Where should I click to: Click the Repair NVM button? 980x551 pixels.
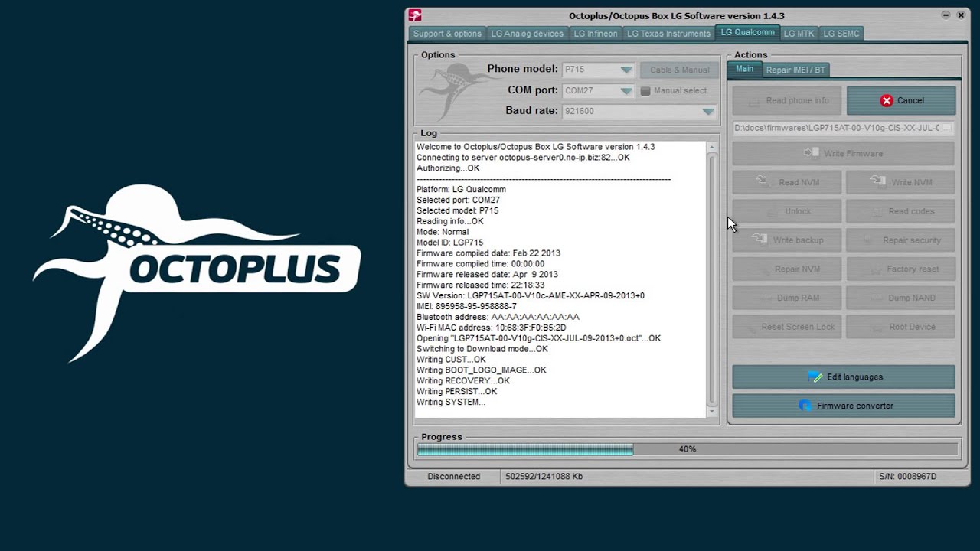click(787, 269)
